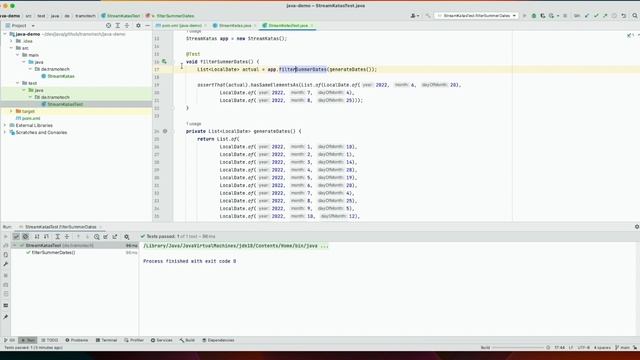Image resolution: width=640 pixels, height=360 pixels.
Task: Click filterSummerDates breadcrumb in navigation bar
Action: pos(172,16)
